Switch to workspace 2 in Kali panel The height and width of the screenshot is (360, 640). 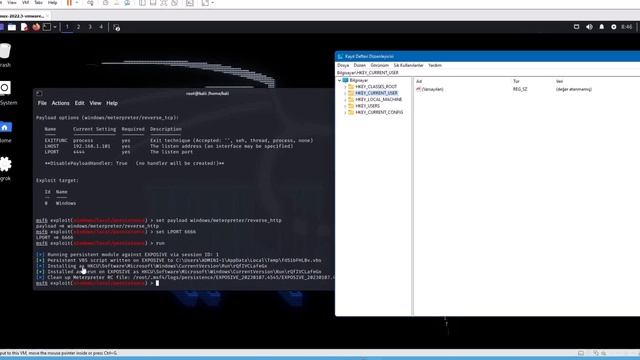78,27
